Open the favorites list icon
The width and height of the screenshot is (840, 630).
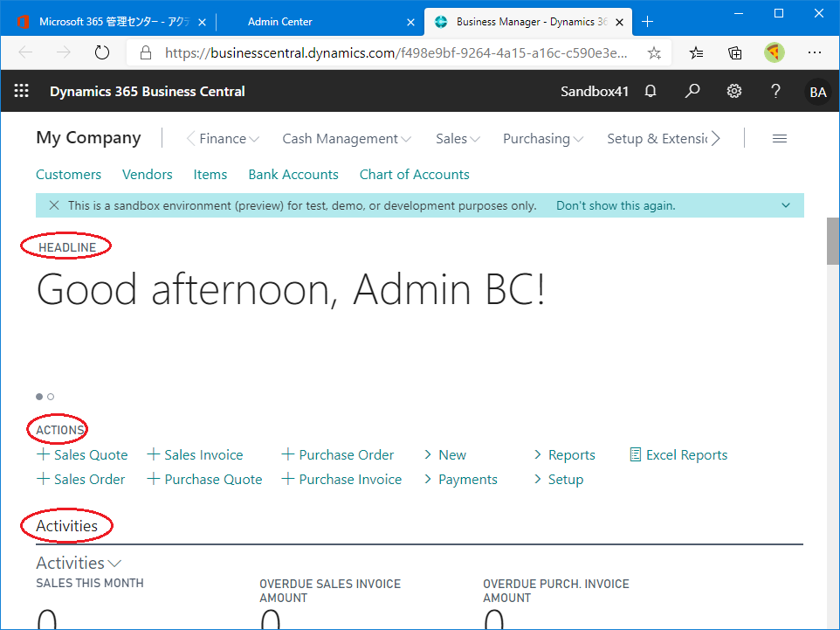(696, 52)
